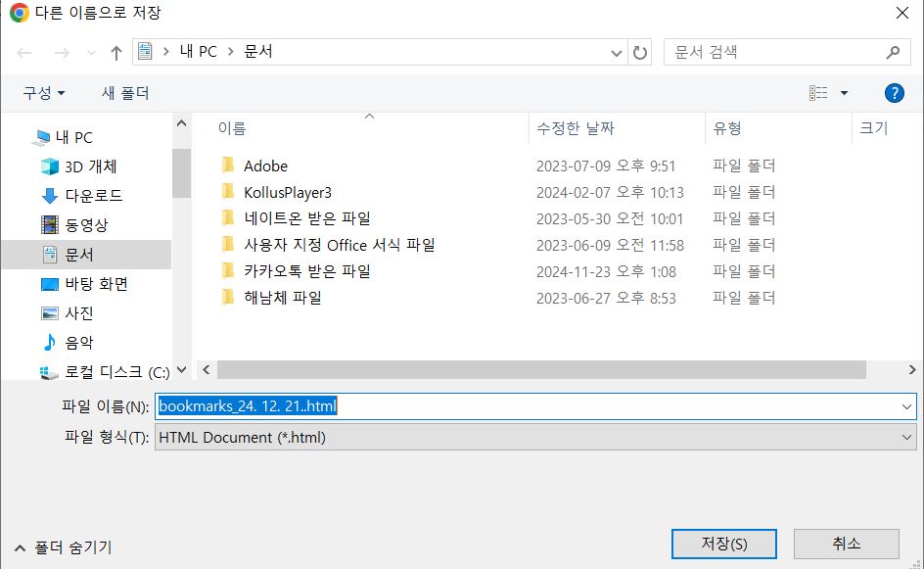Click the Chrome icon in title bar
This screenshot has height=569, width=924.
[x=19, y=13]
